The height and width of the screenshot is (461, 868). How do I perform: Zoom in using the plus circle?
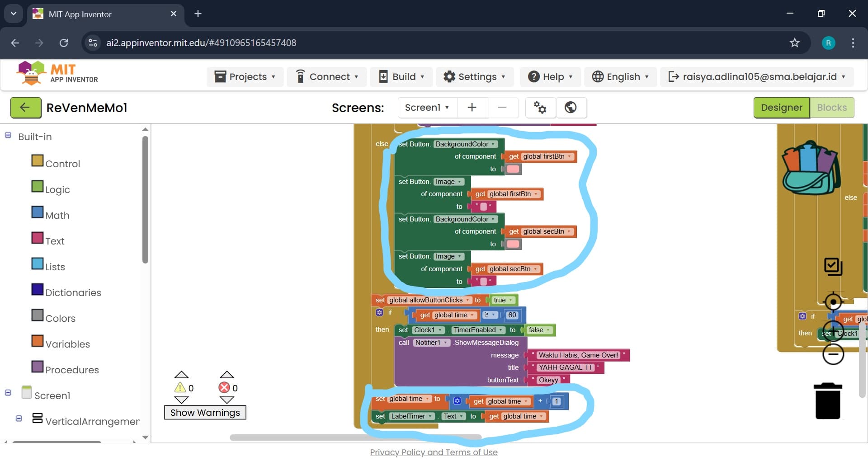(x=833, y=331)
